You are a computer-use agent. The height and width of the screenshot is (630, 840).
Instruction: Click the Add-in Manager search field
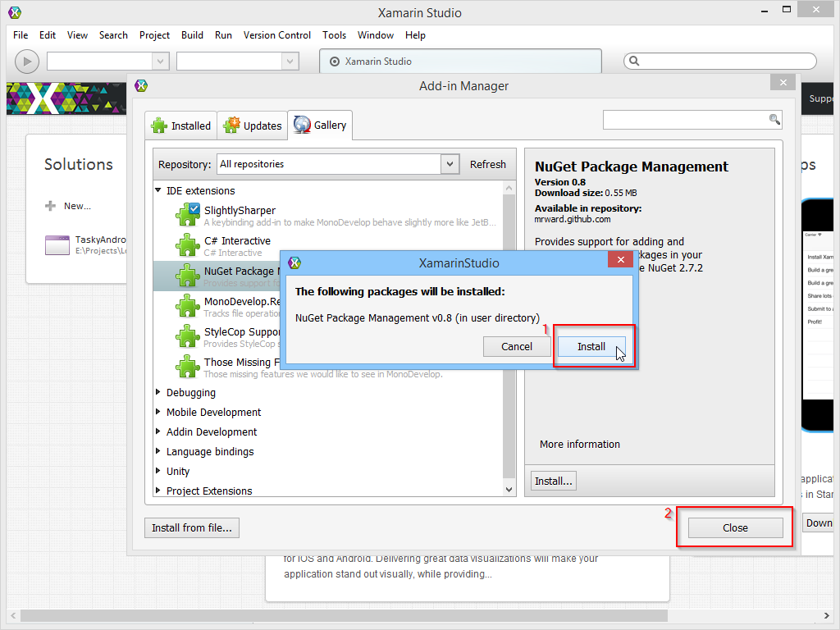coord(692,120)
